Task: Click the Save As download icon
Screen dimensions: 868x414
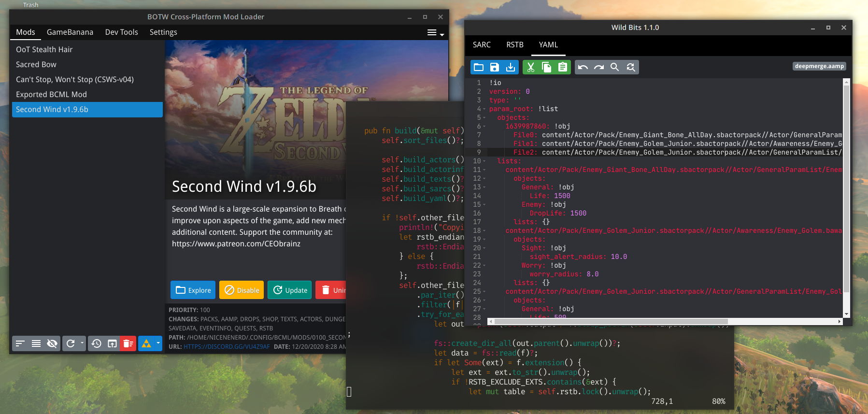Action: pos(511,67)
